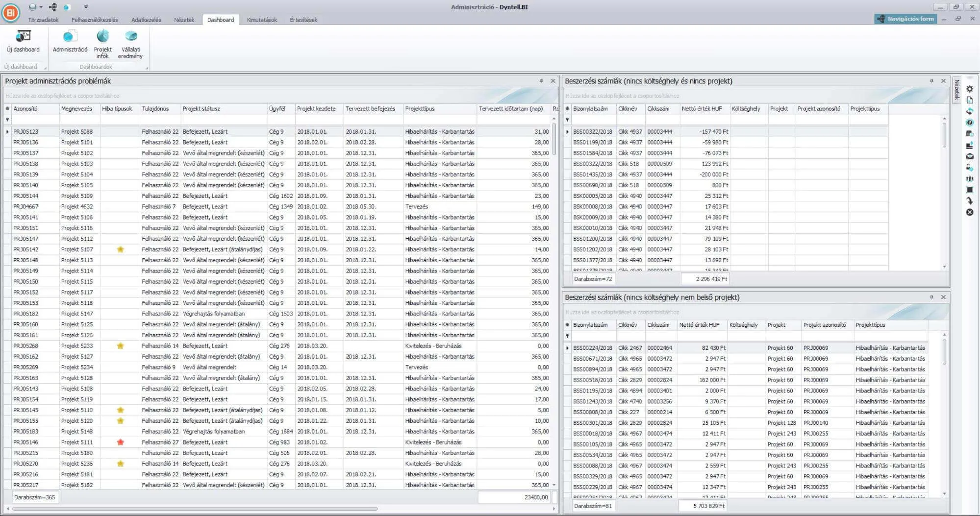This screenshot has height=516, width=980.
Task: Click the Azonosító column filter field
Action: [34, 120]
